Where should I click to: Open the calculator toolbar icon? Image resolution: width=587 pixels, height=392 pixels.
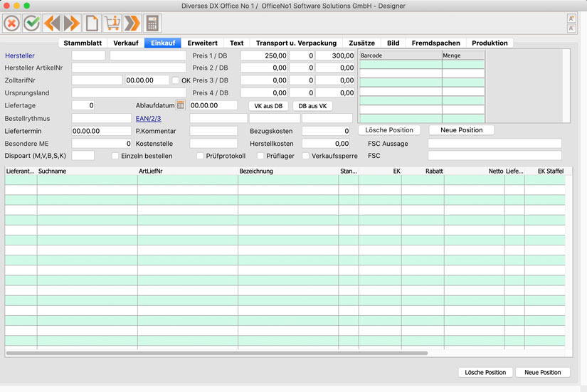152,23
